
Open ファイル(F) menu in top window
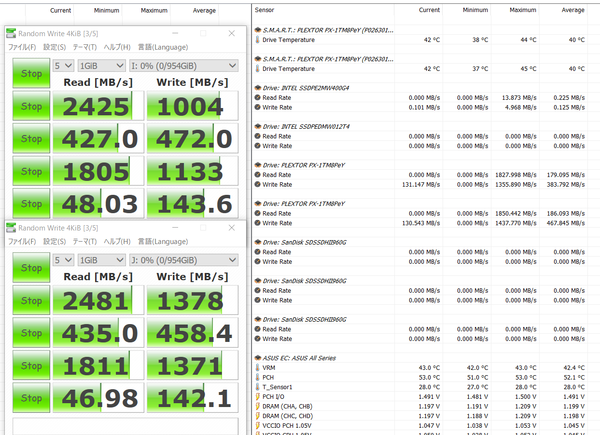pos(22,47)
